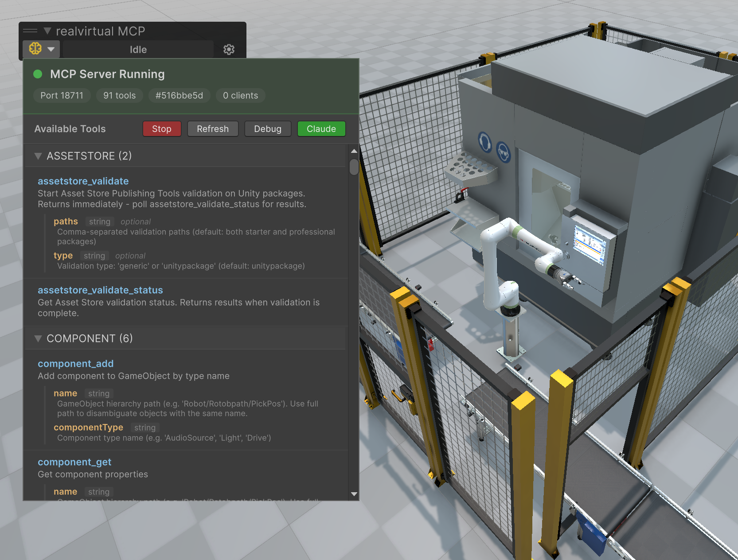Screen dimensions: 738x560
Task: Select the component_add tool entry
Action: pyautogui.click(x=75, y=364)
